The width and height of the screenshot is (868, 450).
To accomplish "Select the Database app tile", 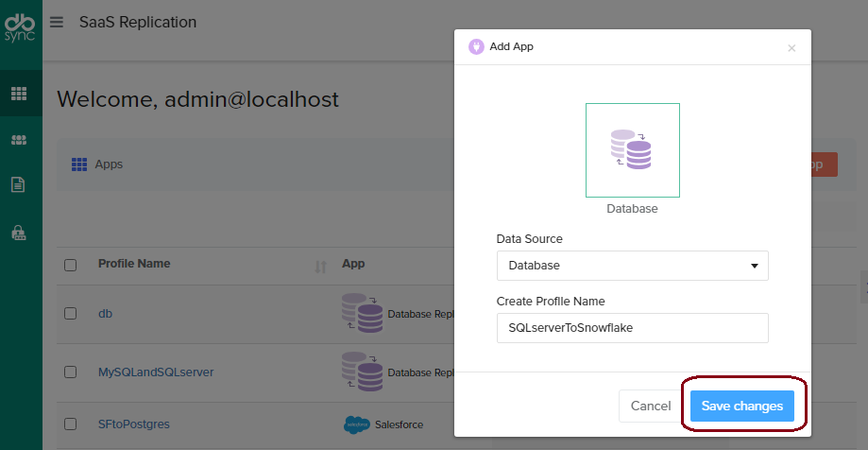I will pos(632,150).
